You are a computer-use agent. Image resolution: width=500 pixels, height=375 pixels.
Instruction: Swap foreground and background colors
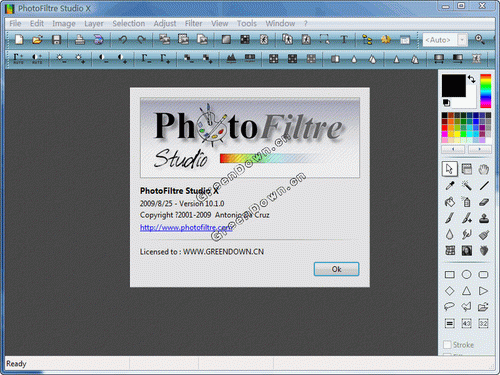click(471, 79)
